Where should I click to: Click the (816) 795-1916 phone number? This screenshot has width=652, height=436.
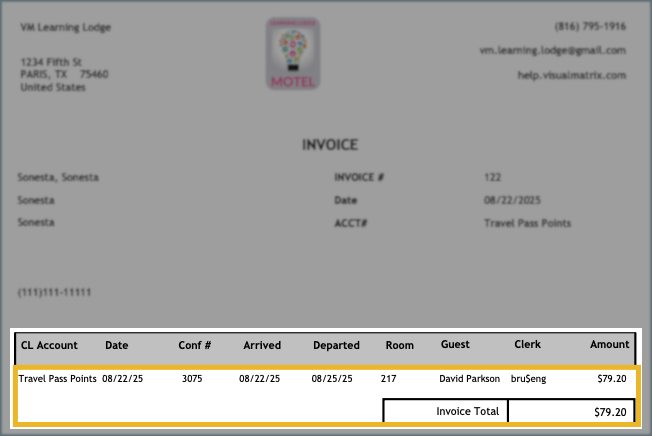pos(590,26)
